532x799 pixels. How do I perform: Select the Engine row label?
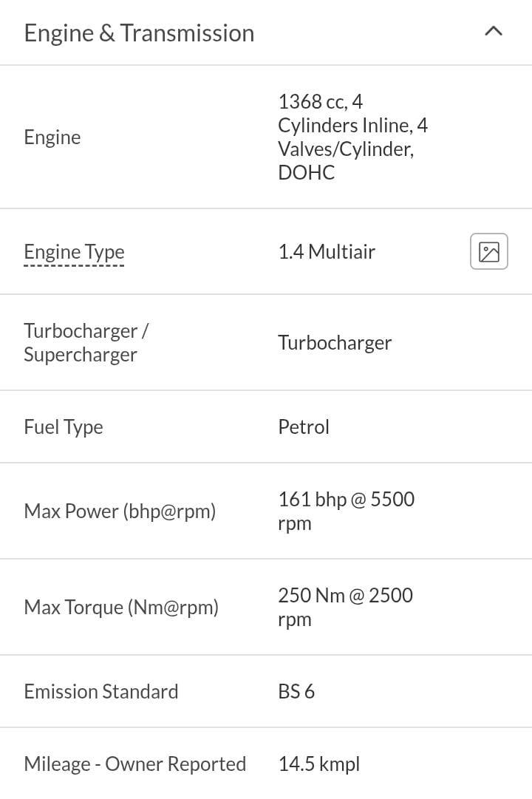pos(52,137)
